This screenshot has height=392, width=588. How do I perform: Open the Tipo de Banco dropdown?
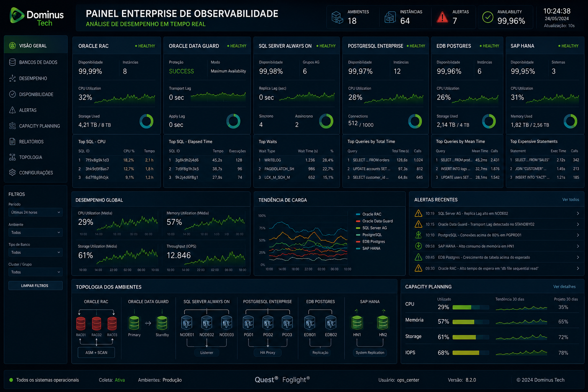[36, 252]
